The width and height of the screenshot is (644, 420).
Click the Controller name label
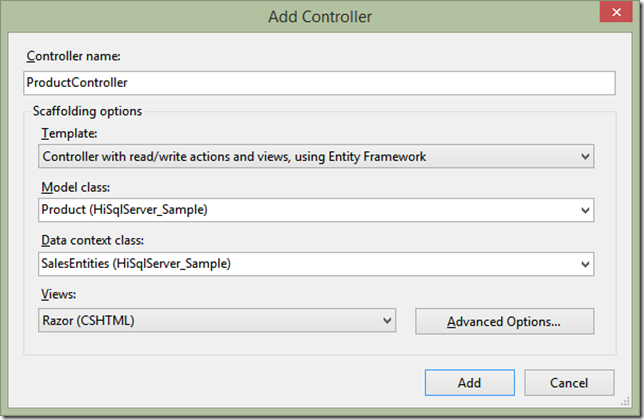74,56
